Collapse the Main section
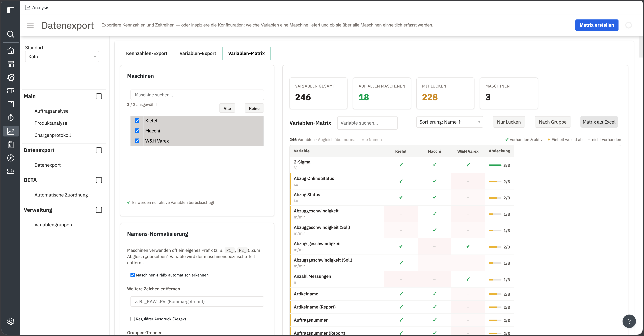Screen dimensions: 644x336 [99, 96]
